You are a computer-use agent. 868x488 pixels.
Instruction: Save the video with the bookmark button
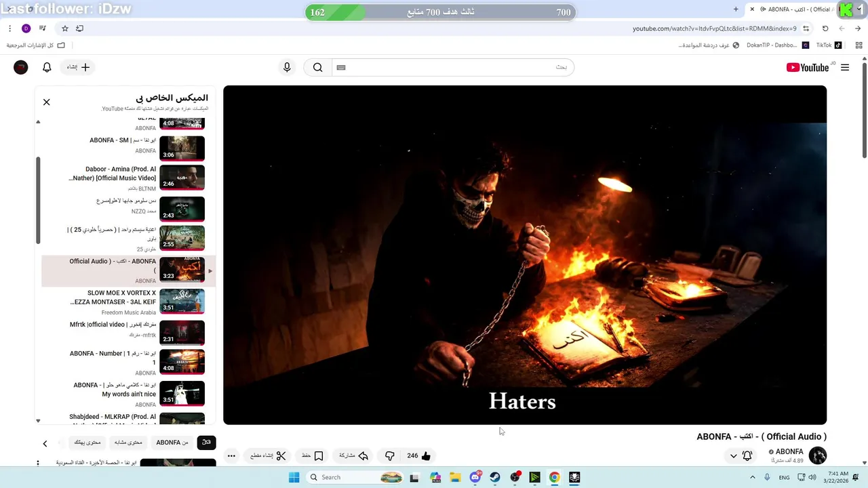coord(313,455)
